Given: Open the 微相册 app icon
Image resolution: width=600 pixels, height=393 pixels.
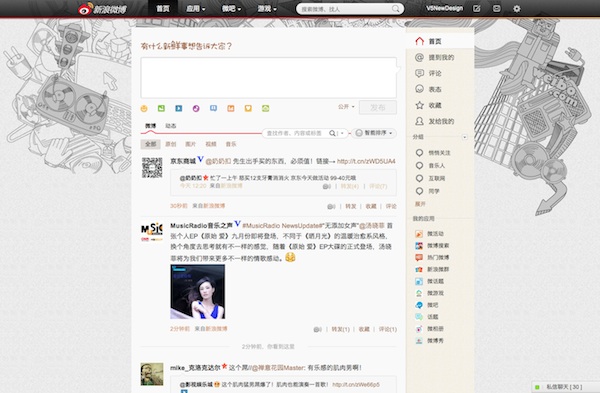Looking at the screenshot, I should click(419, 329).
